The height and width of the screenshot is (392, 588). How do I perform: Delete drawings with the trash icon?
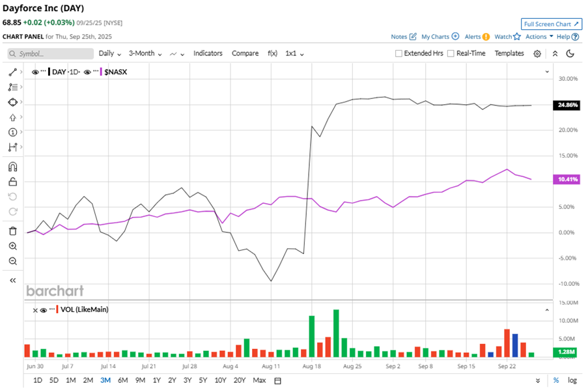click(x=12, y=231)
